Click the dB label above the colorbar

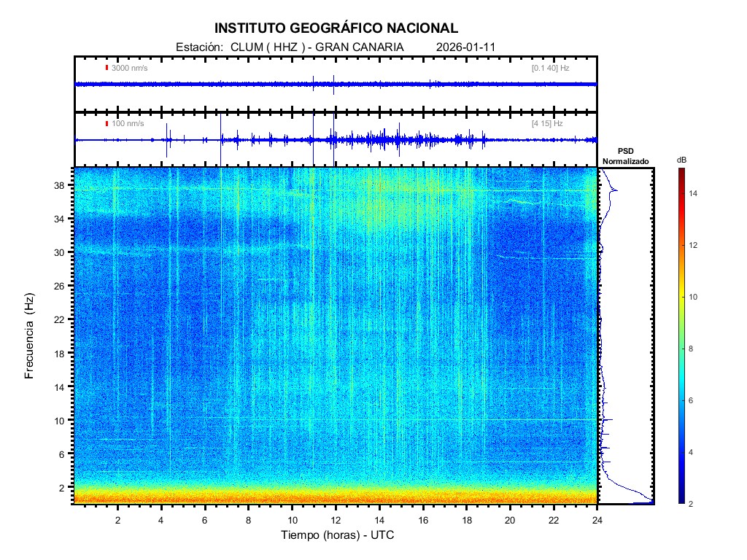(681, 159)
